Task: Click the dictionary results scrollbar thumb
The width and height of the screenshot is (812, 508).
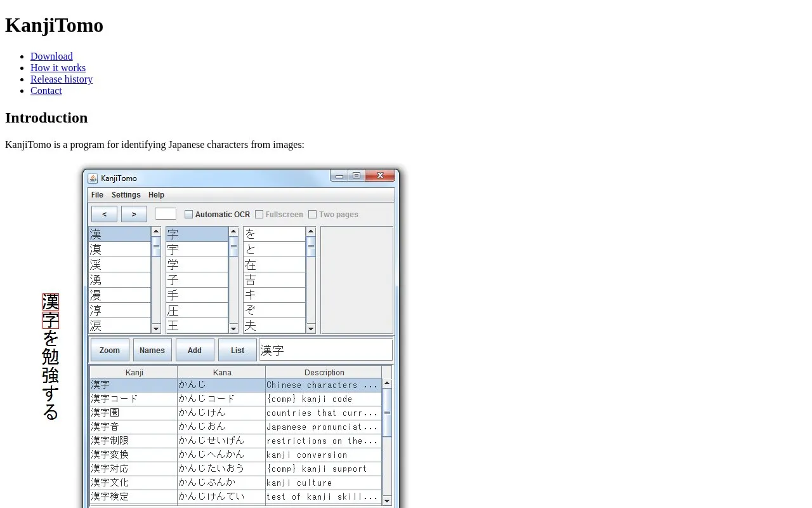Action: click(x=387, y=413)
